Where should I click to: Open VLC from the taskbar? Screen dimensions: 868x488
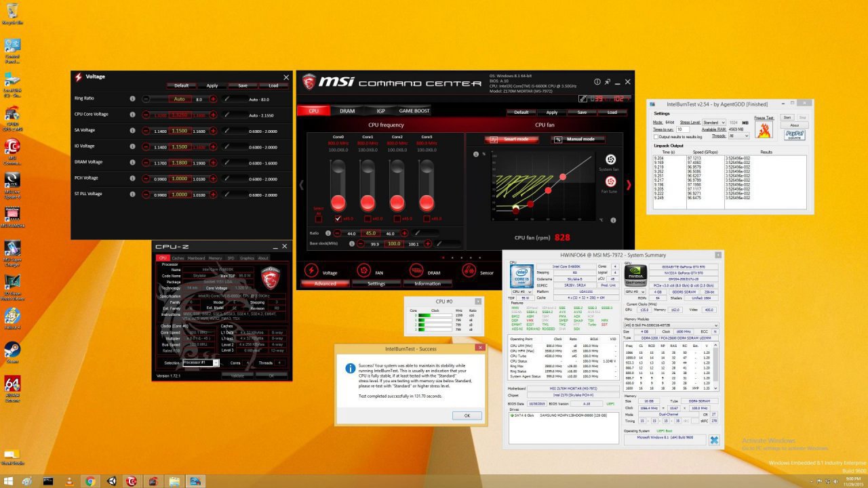[x=68, y=481]
